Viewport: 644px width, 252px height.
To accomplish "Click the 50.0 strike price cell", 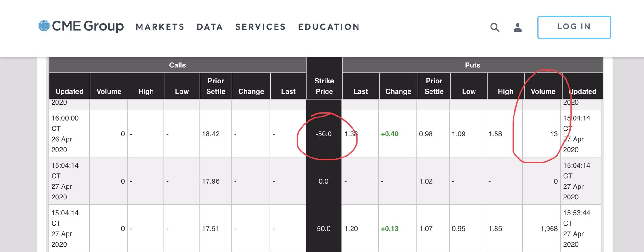I will click(x=324, y=229).
